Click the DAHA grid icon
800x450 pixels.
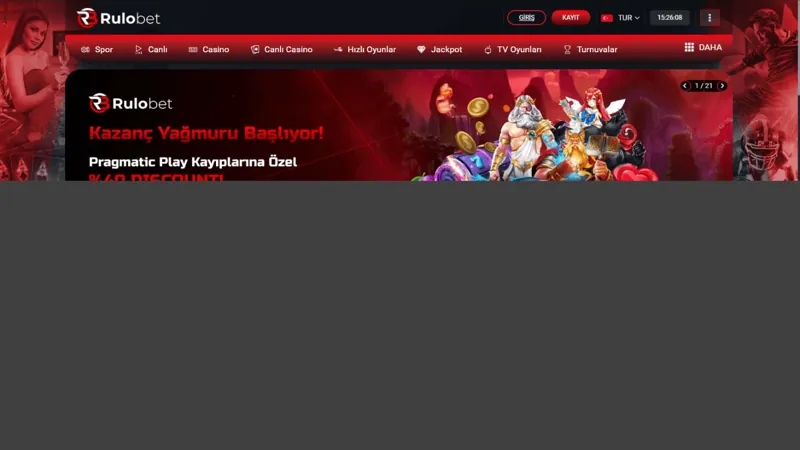(689, 47)
